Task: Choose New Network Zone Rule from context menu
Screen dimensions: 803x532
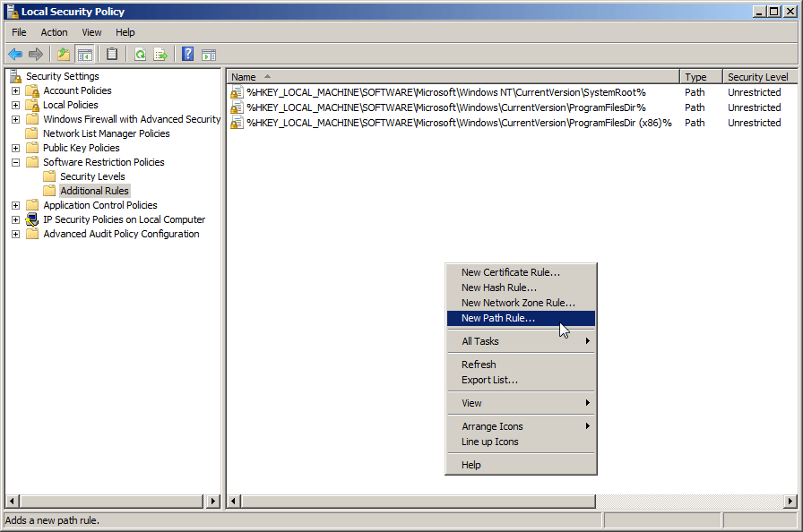Action: 521,303
